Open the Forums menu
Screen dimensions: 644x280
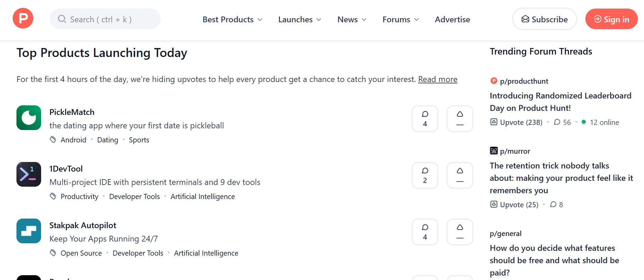400,20
